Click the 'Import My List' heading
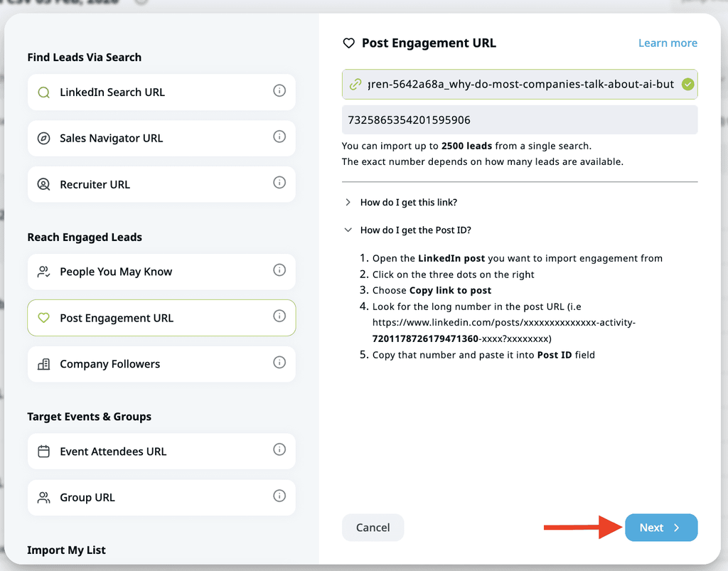Screen dimensions: 728x571 click(66, 550)
